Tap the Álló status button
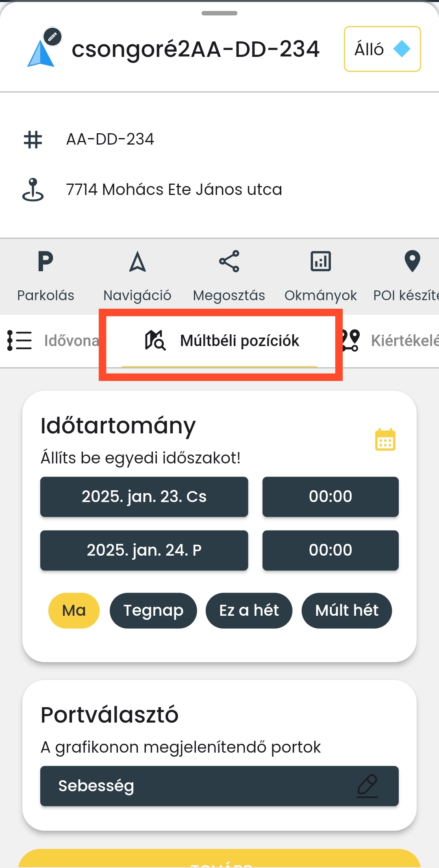 coord(382,49)
